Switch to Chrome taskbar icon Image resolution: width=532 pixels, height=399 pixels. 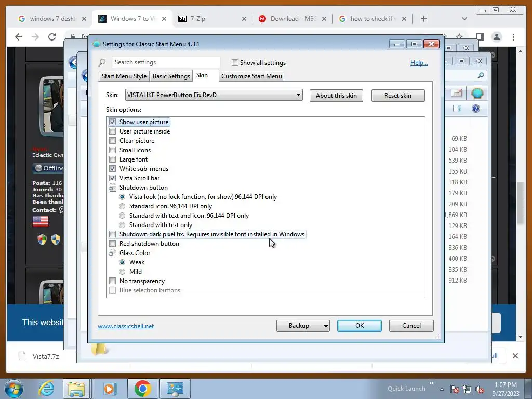142,389
